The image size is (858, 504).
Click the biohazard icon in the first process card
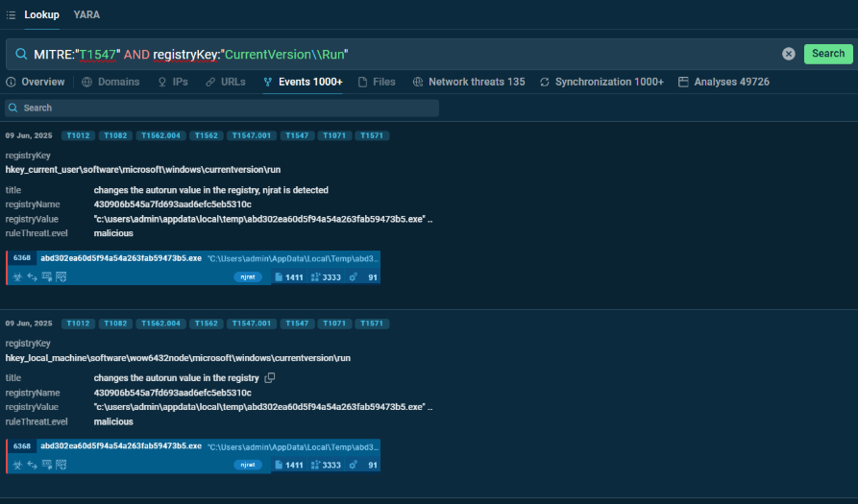[x=16, y=276]
